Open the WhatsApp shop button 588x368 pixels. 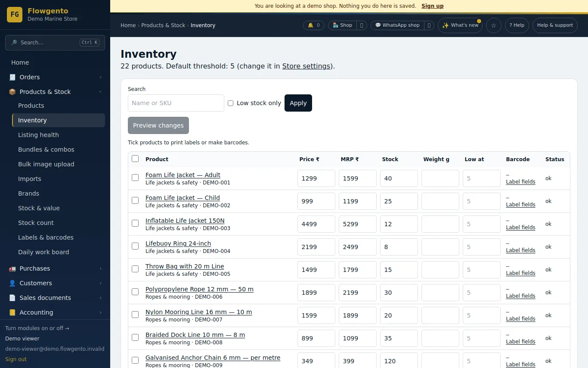(397, 25)
